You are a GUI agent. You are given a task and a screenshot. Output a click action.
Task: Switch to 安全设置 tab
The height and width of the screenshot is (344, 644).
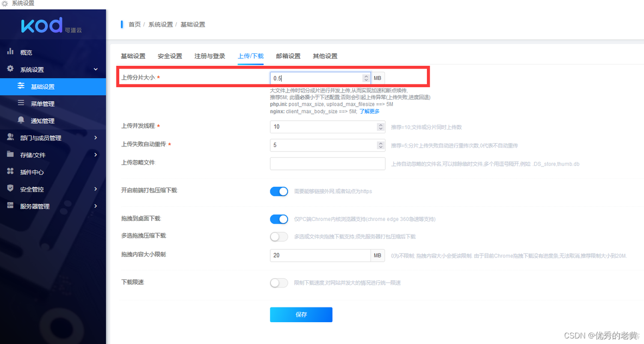[170, 56]
